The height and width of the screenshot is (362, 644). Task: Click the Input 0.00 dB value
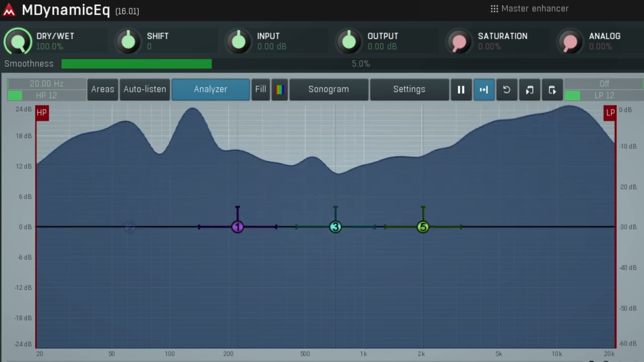coord(272,47)
